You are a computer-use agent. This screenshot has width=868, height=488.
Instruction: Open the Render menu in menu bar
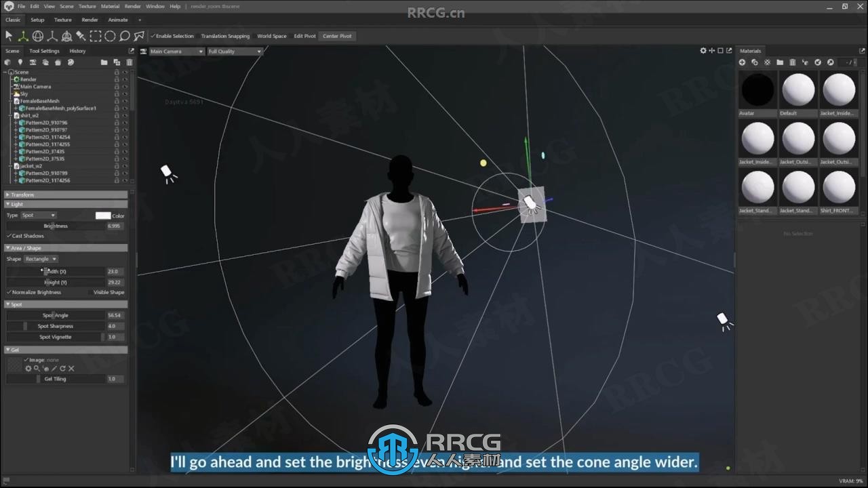(x=133, y=6)
